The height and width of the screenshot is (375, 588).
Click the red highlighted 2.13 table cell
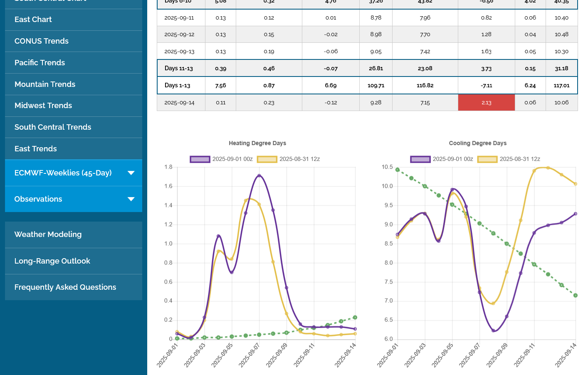pos(486,103)
